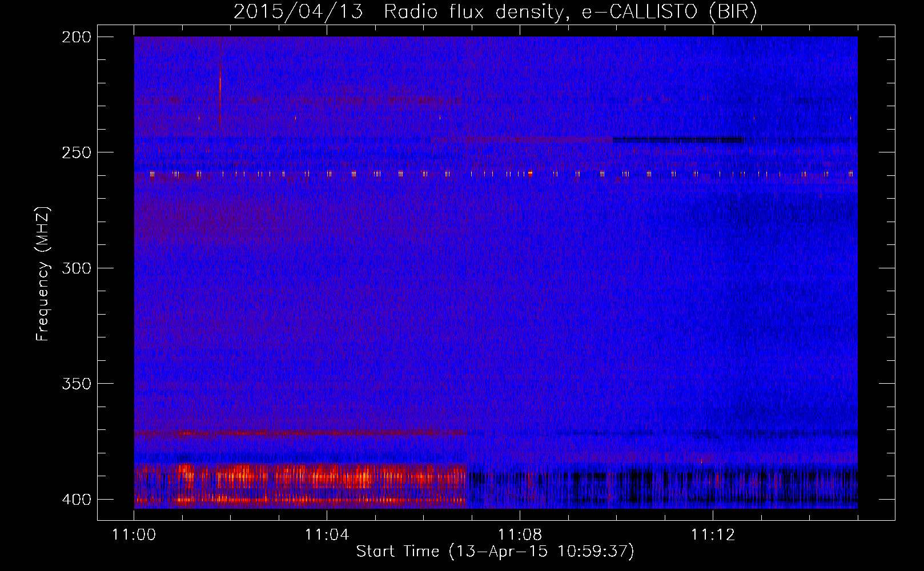Click the 11:04 time tick label
The height and width of the screenshot is (571, 924).
point(327,534)
